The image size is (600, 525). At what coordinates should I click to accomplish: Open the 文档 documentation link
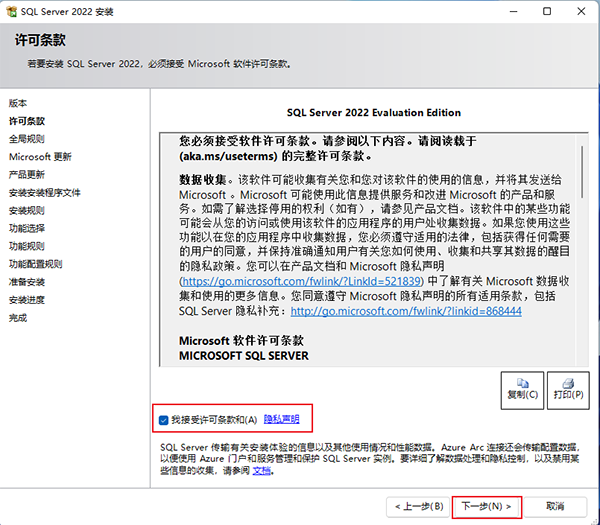(x=262, y=470)
